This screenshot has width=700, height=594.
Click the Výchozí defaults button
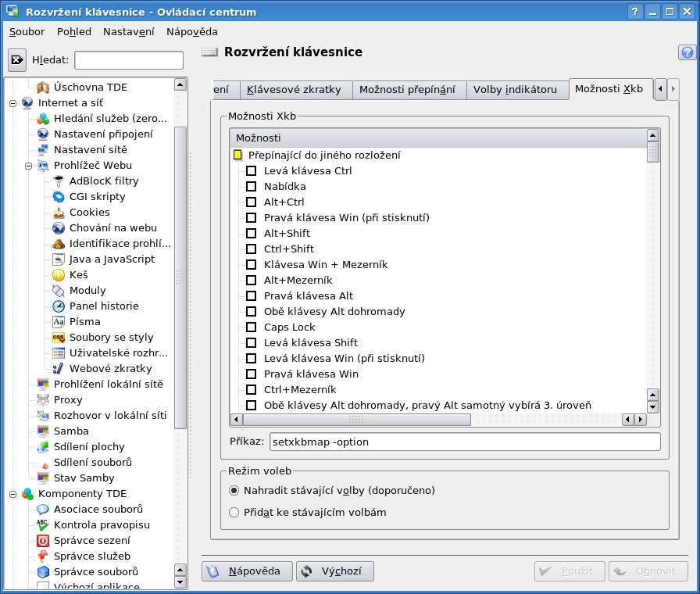point(335,571)
